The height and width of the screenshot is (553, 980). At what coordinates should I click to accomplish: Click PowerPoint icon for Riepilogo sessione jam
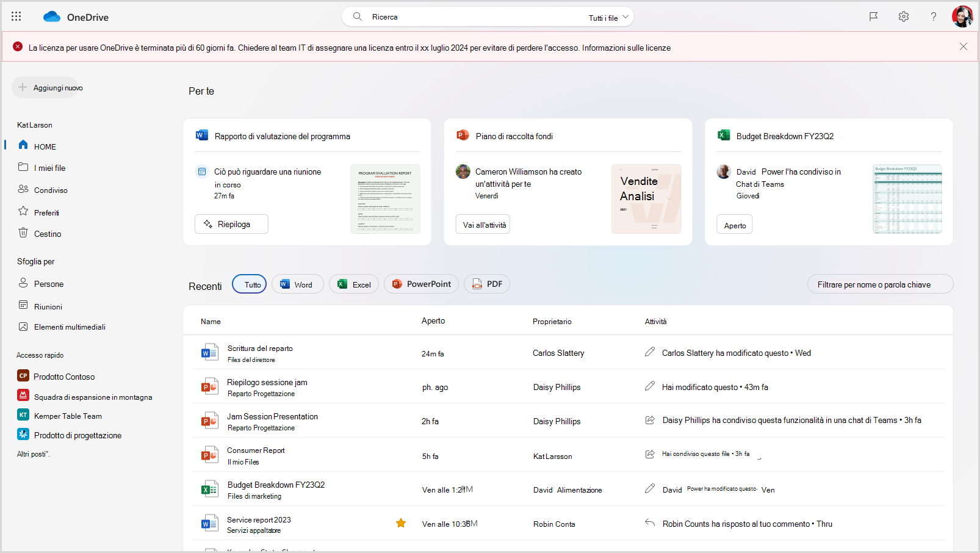(209, 387)
